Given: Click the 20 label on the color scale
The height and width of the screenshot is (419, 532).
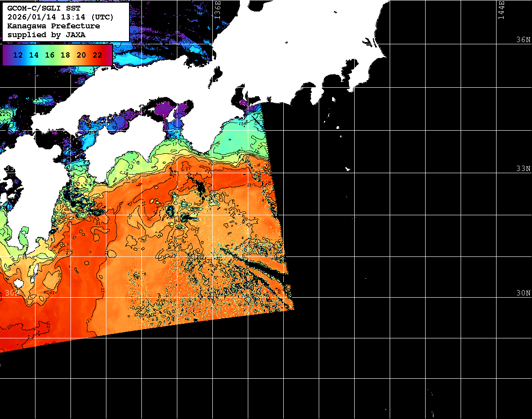Looking at the screenshot, I should point(81,55).
